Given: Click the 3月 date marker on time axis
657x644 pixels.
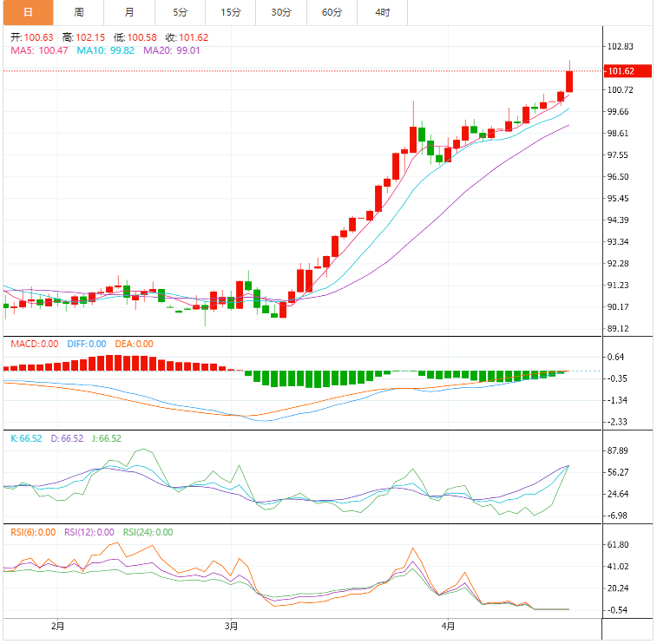Looking at the screenshot, I should click(x=231, y=625).
